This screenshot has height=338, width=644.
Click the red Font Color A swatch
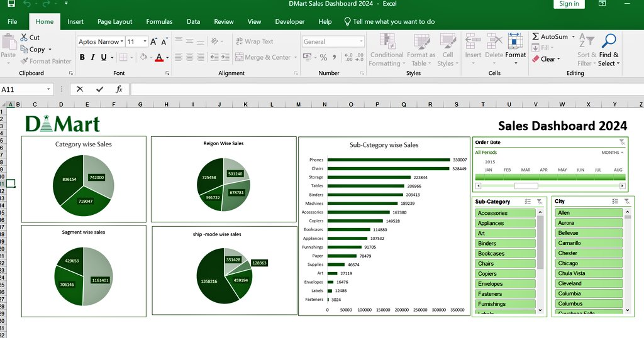tap(159, 57)
